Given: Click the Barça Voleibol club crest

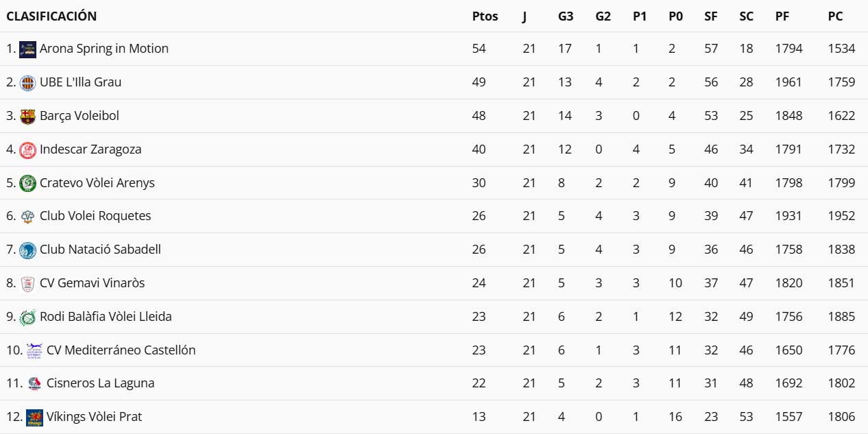Looking at the screenshot, I should (x=27, y=117).
